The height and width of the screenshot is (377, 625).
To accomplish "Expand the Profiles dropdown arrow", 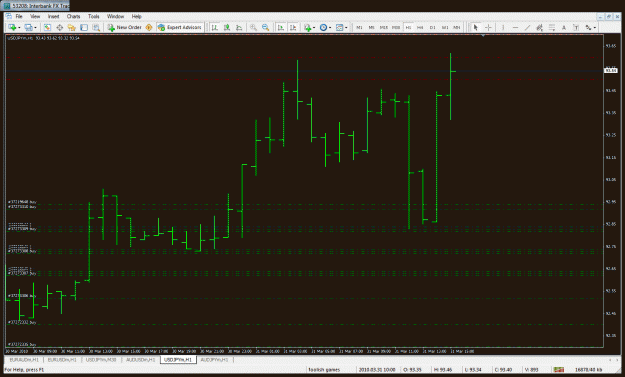I will click(x=35, y=27).
